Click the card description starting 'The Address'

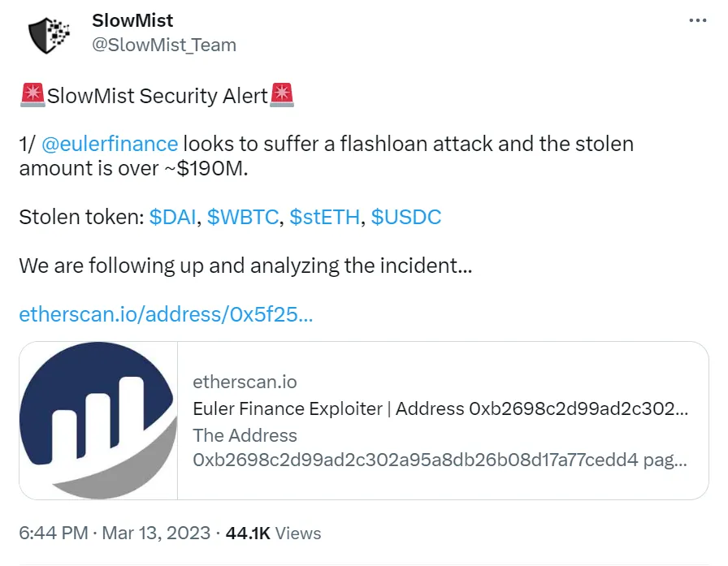click(x=440, y=447)
